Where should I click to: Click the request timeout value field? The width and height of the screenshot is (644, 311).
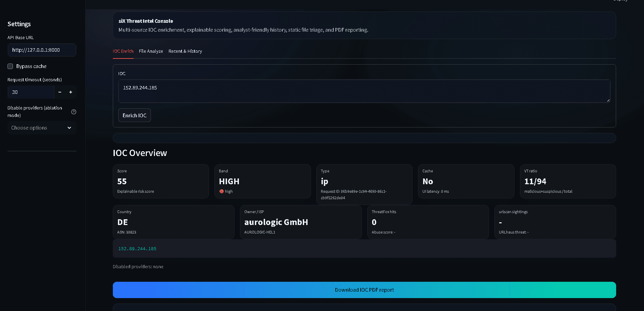31,92
